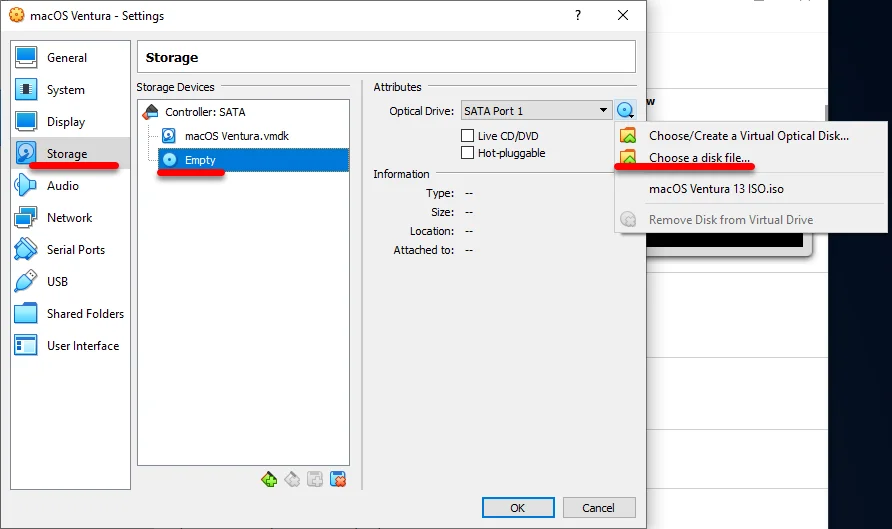Click the macOS Ventura.vmdk hard disk icon
Screen dimensions: 892x529
tap(169, 135)
